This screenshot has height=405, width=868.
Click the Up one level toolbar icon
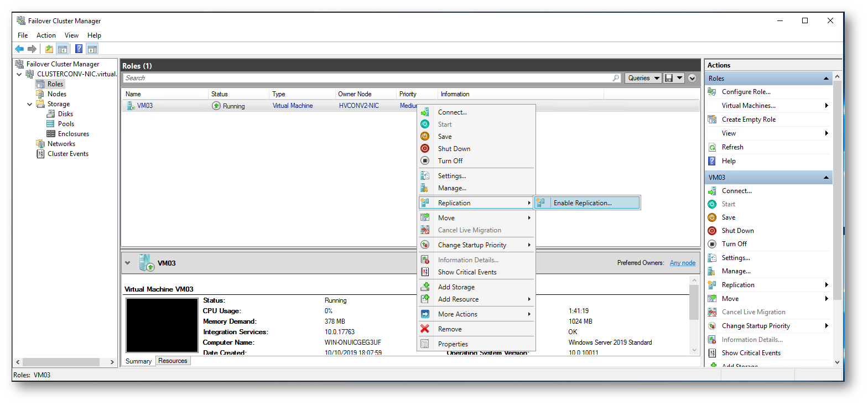49,49
